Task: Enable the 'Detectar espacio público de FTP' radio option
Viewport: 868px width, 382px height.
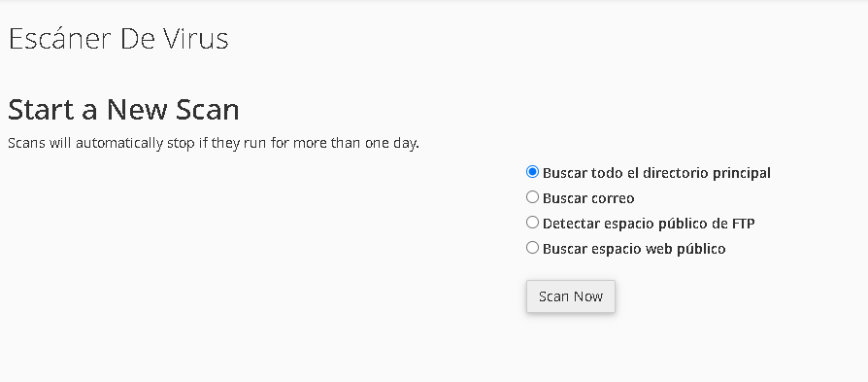Action: coord(532,223)
